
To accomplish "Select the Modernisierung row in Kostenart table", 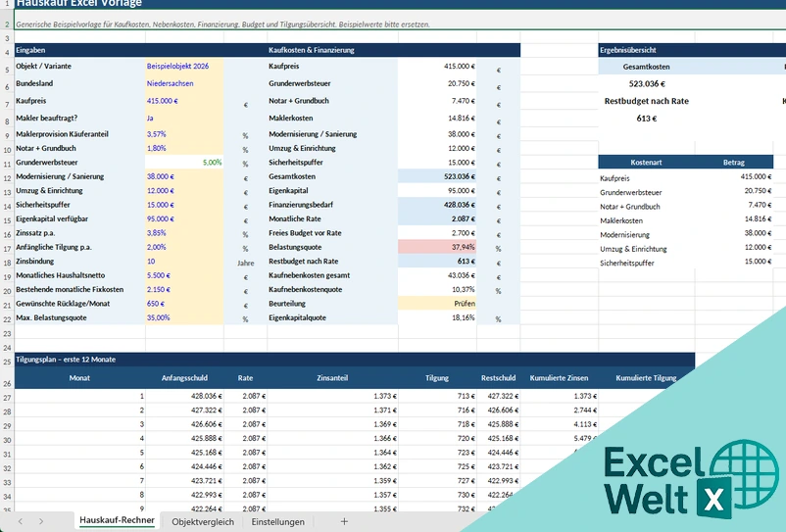I will tap(686, 233).
